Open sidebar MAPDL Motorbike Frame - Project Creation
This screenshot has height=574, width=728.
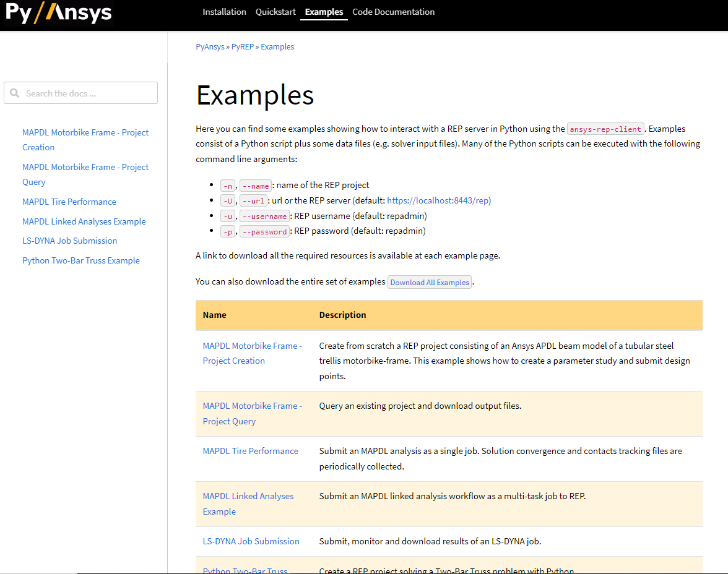pos(85,140)
